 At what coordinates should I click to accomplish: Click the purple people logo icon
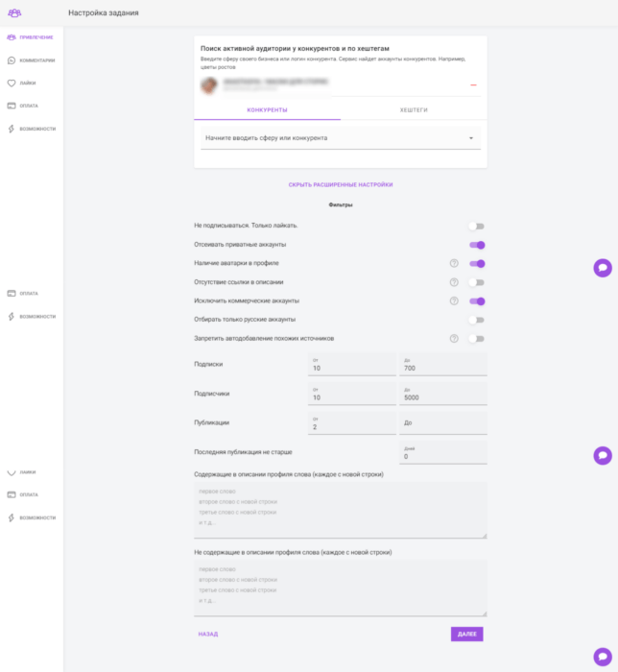14,12
